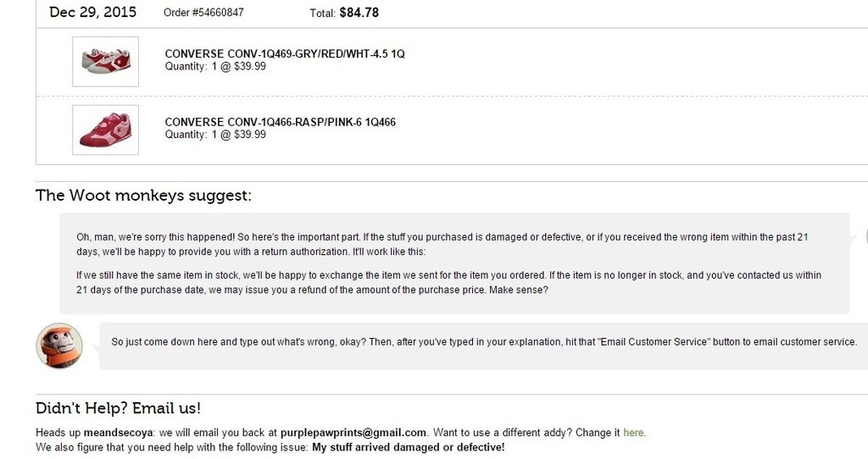Click the grey and red Converse shoe thumbnail
868x459 pixels.
tap(105, 61)
